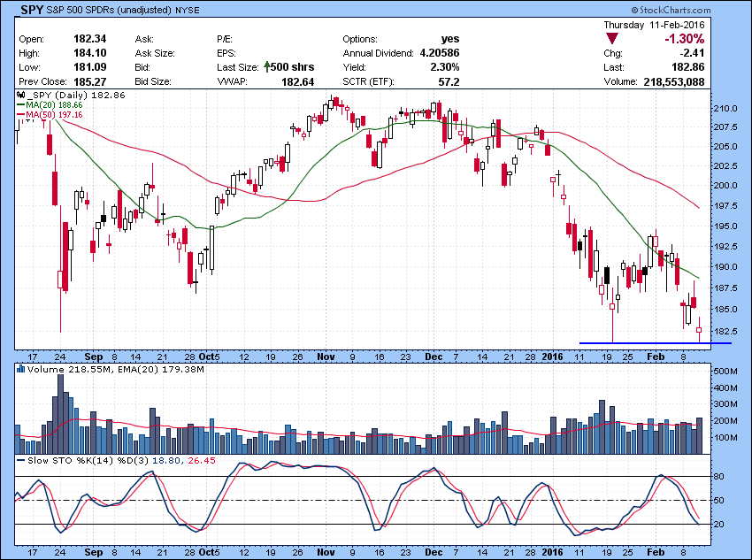Image resolution: width=752 pixels, height=560 pixels.
Task: Click the SCTR (ETF) value 57.2
Action: click(449, 82)
